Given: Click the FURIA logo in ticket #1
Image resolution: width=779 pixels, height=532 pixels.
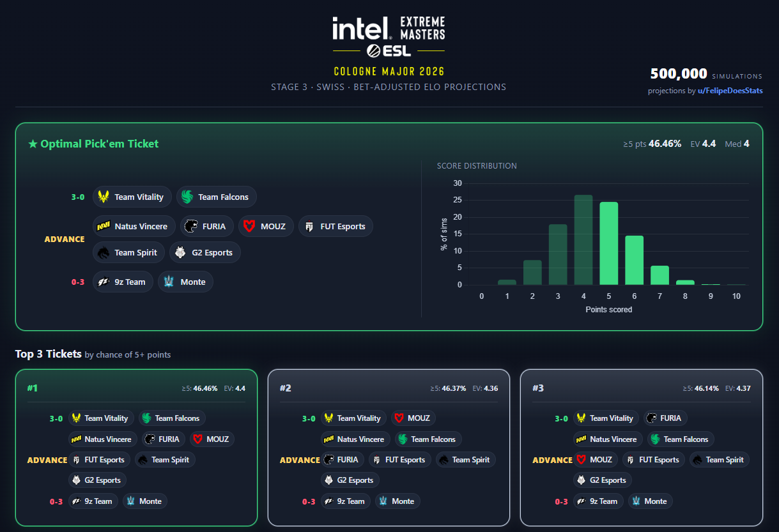Looking at the screenshot, I should pyautogui.click(x=150, y=439).
